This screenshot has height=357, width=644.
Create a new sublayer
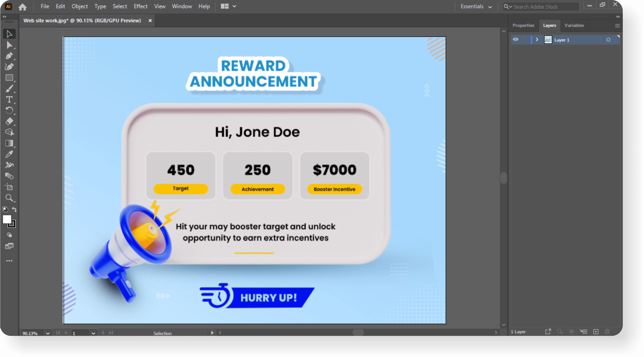583,332
